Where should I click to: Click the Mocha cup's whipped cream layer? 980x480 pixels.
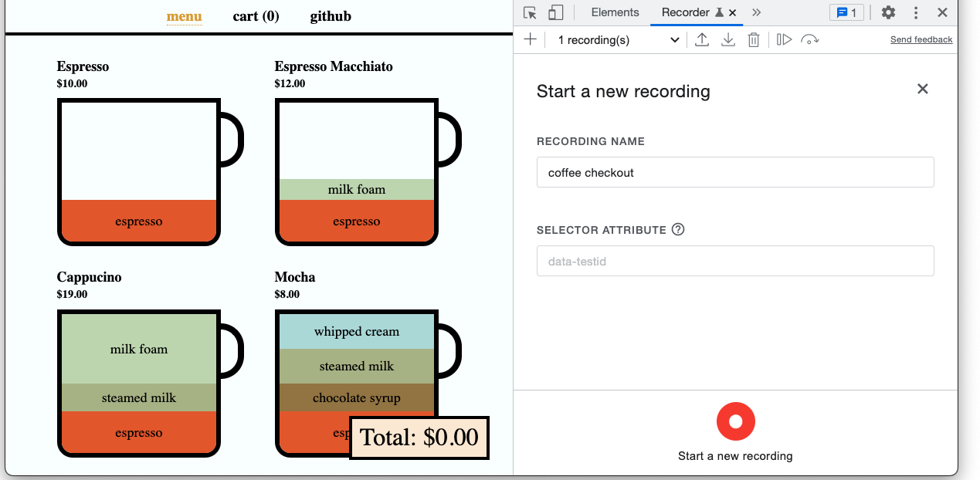[x=357, y=332]
